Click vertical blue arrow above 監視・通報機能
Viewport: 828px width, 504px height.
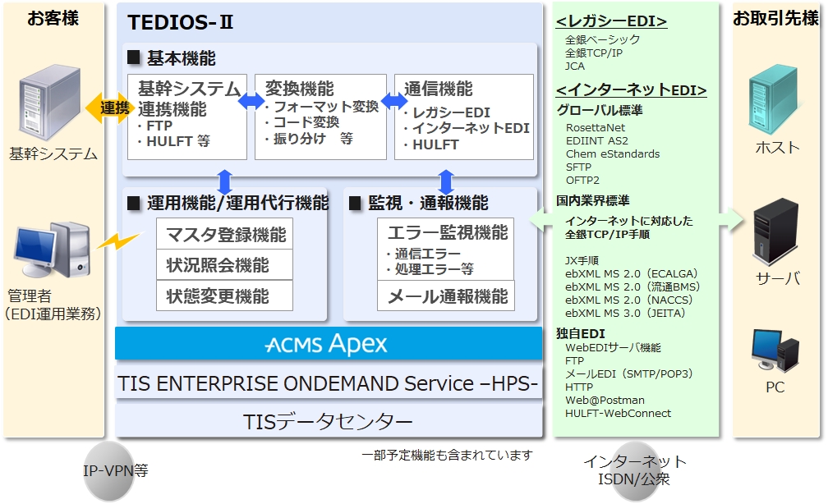coord(446,182)
